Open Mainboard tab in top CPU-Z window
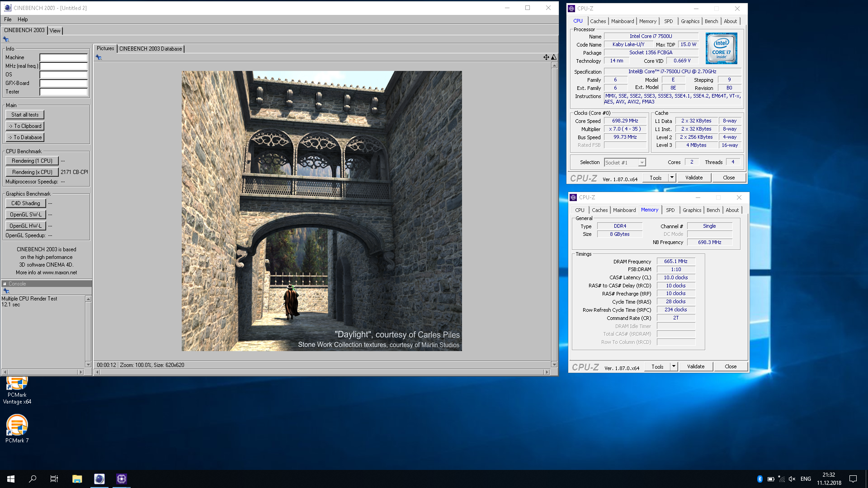868x488 pixels. [623, 21]
